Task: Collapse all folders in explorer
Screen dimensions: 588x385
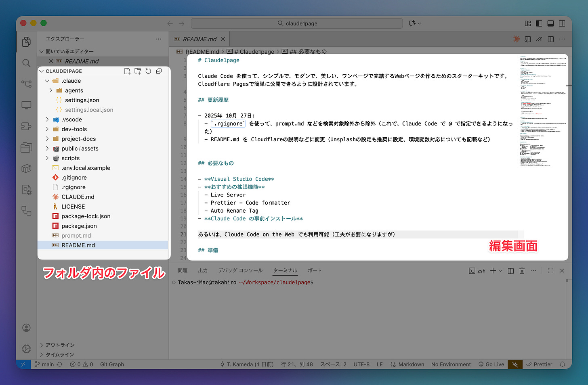Action: point(159,71)
